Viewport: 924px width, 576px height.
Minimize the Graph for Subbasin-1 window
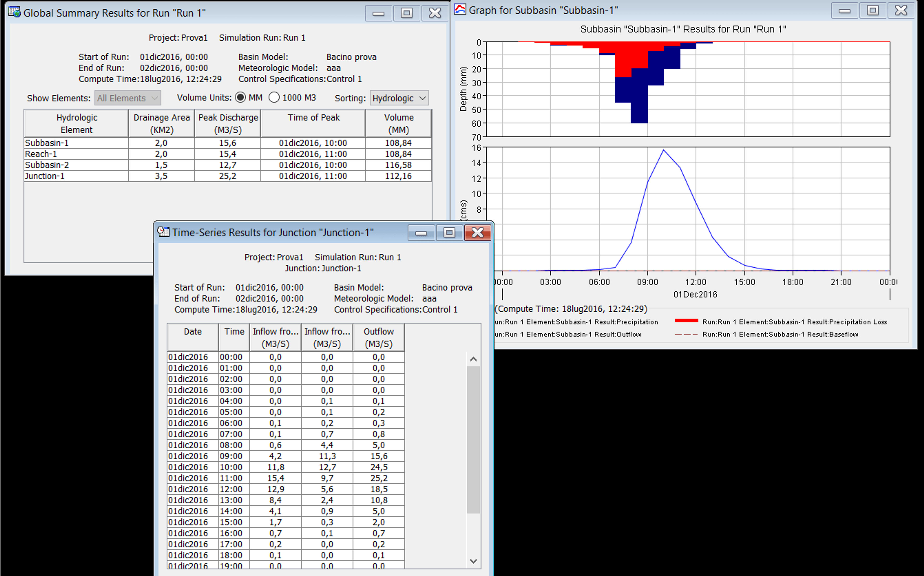(844, 10)
